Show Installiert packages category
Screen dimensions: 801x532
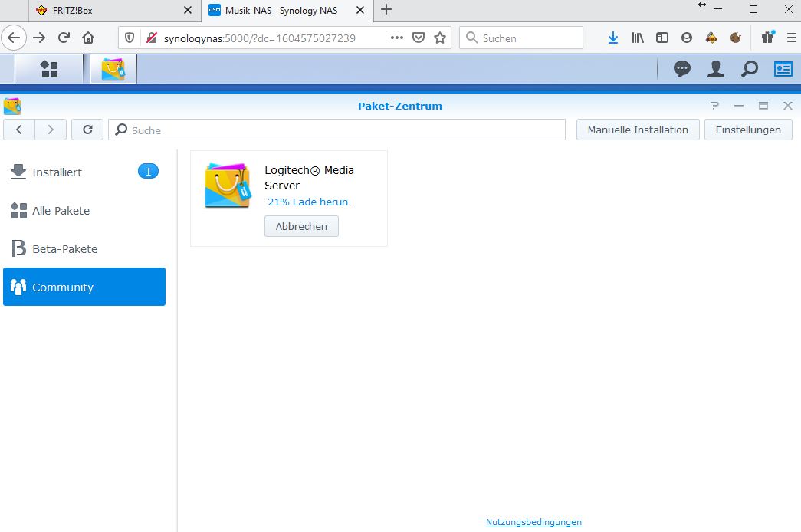84,172
